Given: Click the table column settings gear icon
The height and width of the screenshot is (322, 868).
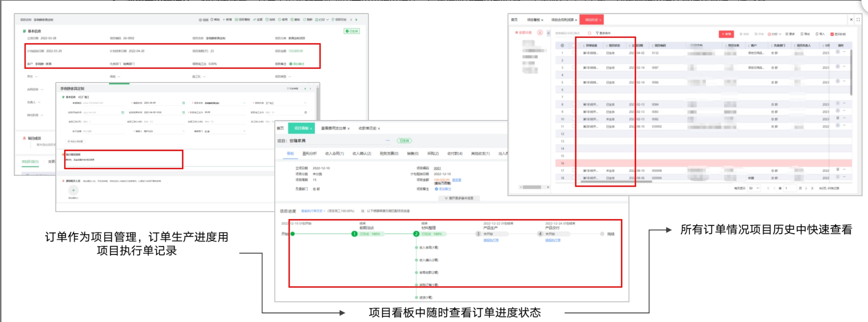Looking at the screenshot, I should click(x=562, y=46).
